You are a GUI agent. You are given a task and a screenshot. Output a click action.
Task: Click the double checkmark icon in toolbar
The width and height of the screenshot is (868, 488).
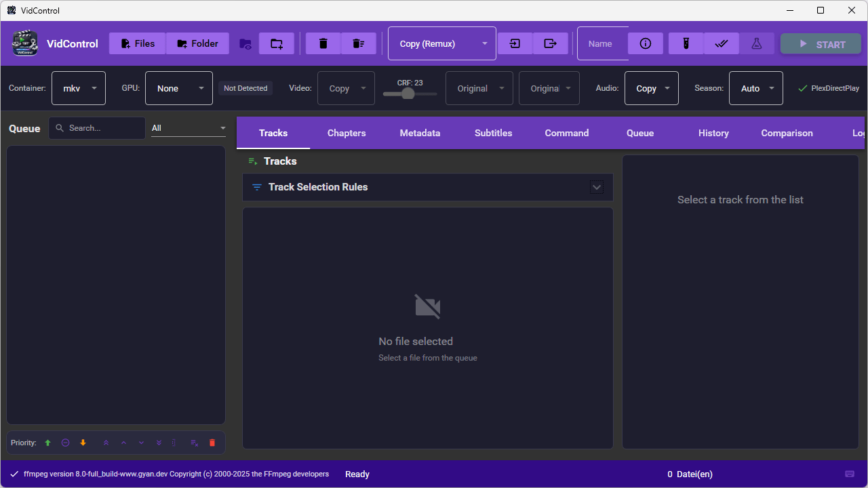721,43
